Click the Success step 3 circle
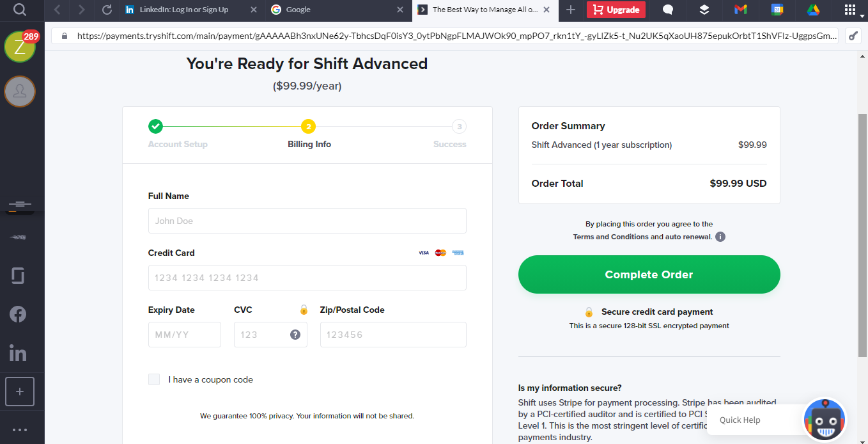The image size is (868, 444). 459,126
